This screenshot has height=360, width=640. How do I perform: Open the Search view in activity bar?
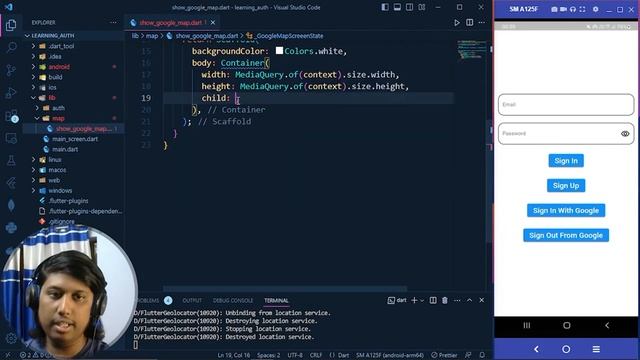[x=11, y=47]
